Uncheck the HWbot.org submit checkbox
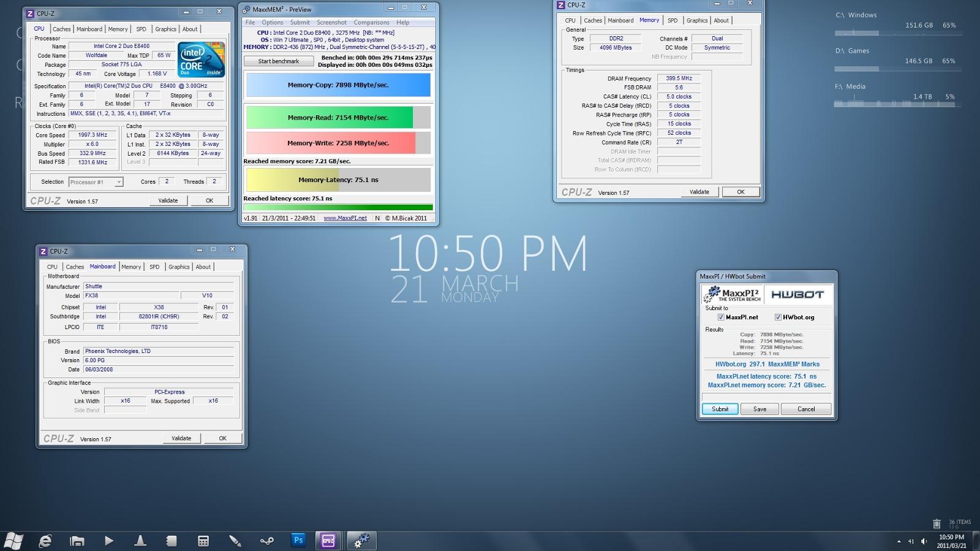980x551 pixels. [778, 317]
